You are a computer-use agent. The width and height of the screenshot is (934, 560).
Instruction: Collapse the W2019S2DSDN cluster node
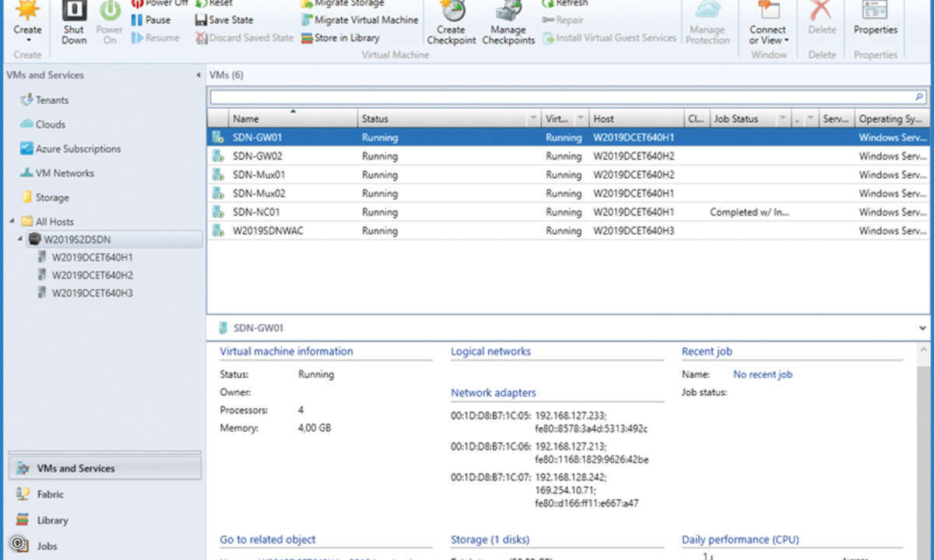[20, 239]
